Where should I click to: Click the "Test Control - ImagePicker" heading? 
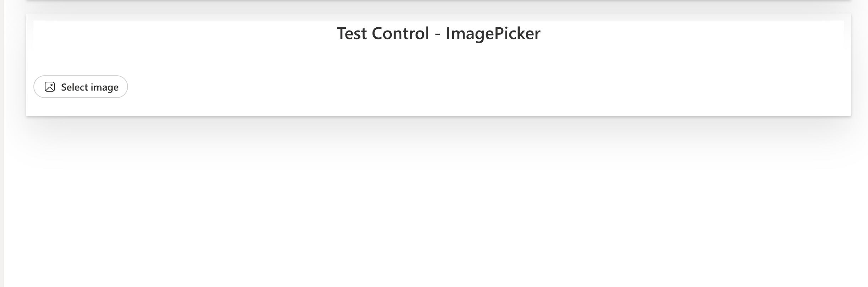[x=438, y=33]
